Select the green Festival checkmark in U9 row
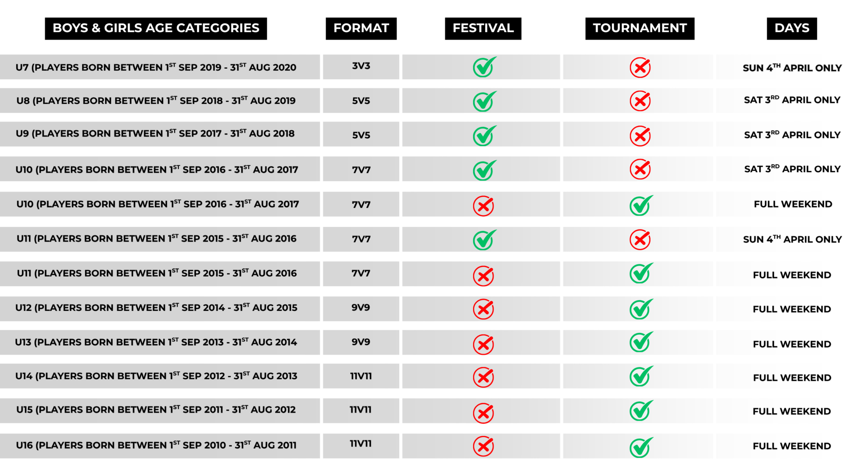 tap(484, 136)
